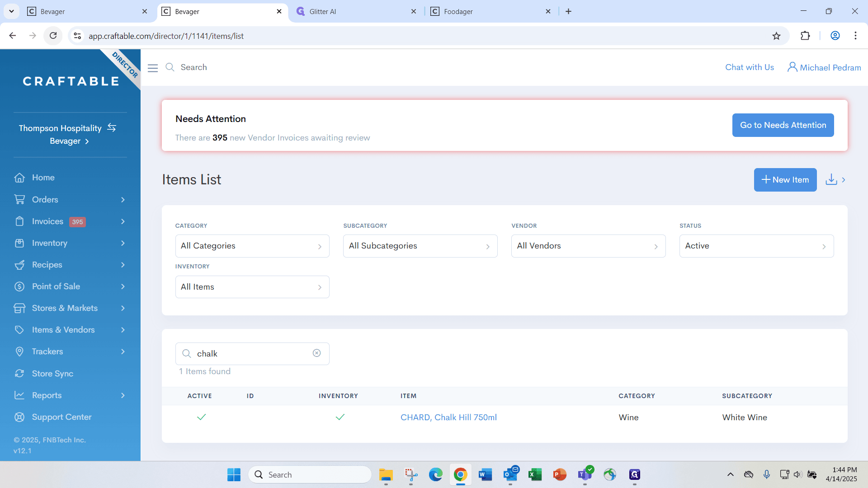The height and width of the screenshot is (488, 868).
Task: Click the Support Center lifebuoy icon
Action: coord(19,417)
